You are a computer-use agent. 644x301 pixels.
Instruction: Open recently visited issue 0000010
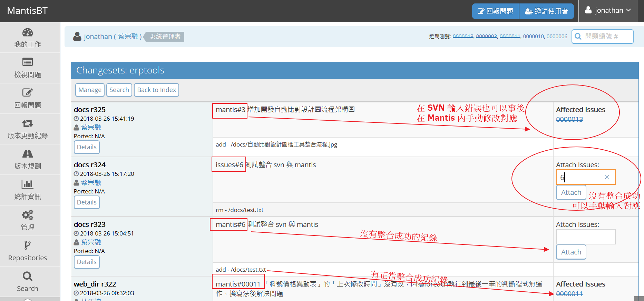pos(534,36)
